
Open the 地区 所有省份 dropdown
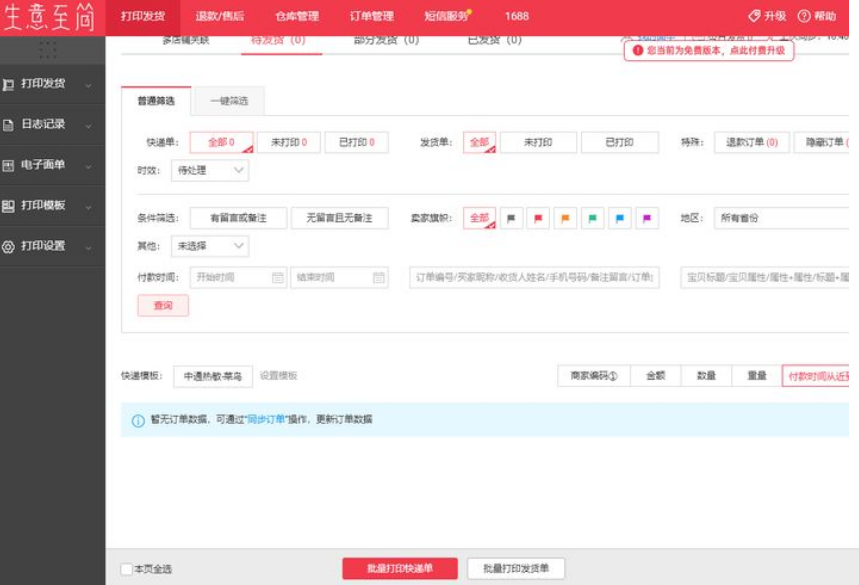coord(781,218)
